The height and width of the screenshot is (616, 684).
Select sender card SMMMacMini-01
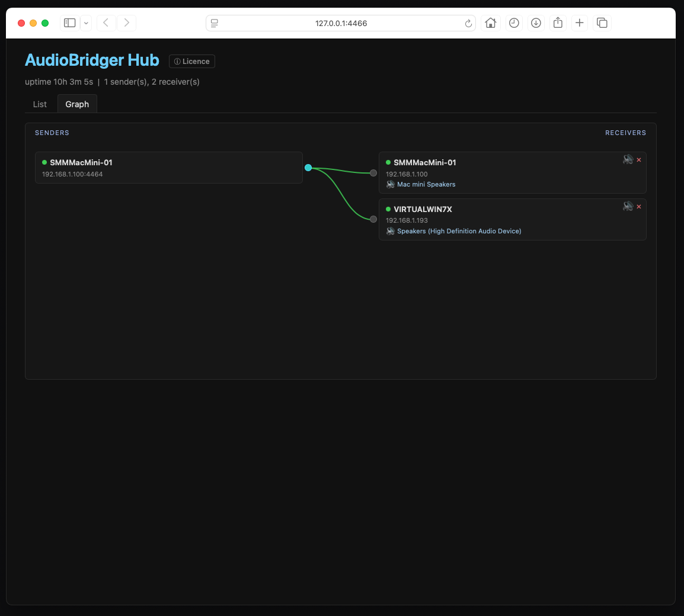click(169, 168)
